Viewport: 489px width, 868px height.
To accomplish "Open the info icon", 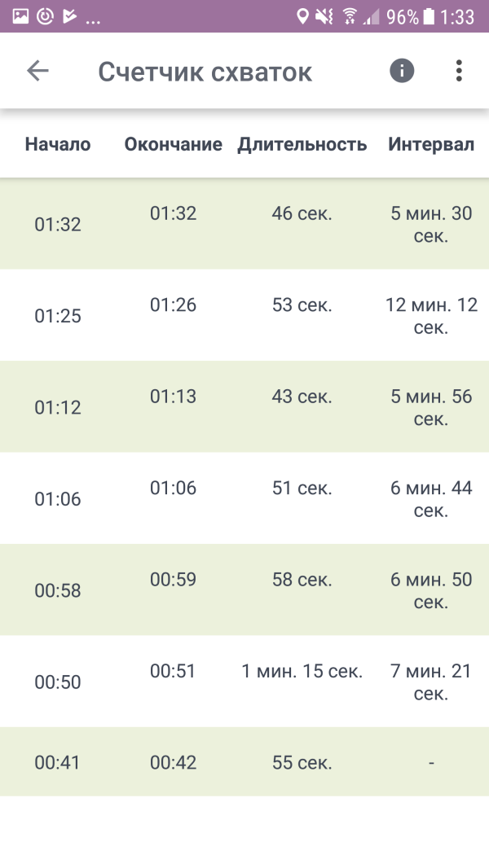I will coord(402,71).
